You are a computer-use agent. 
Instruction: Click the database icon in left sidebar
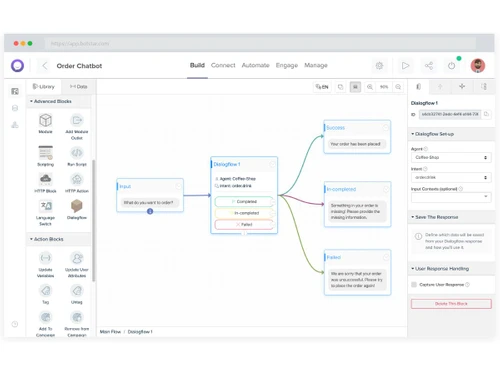15,108
